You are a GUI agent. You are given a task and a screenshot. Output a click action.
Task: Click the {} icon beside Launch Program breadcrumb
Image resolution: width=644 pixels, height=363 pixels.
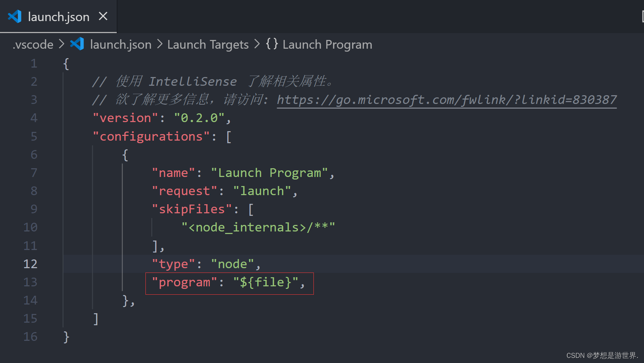271,44
